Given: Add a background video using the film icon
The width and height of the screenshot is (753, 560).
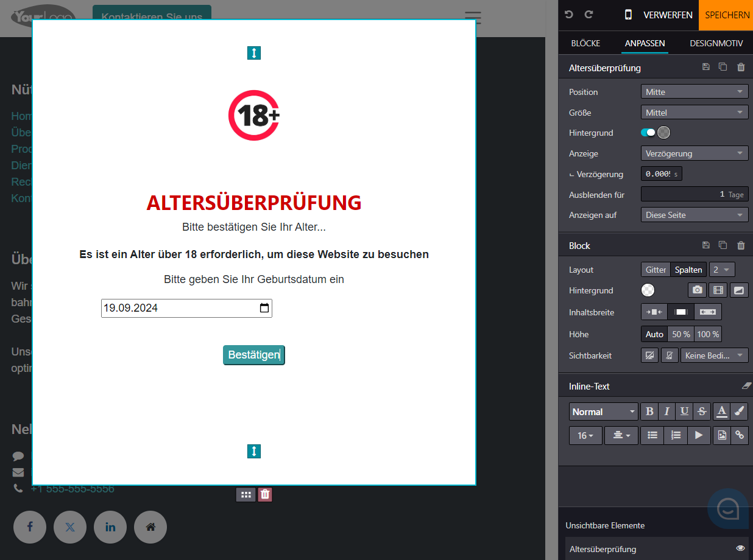Looking at the screenshot, I should click(x=718, y=290).
